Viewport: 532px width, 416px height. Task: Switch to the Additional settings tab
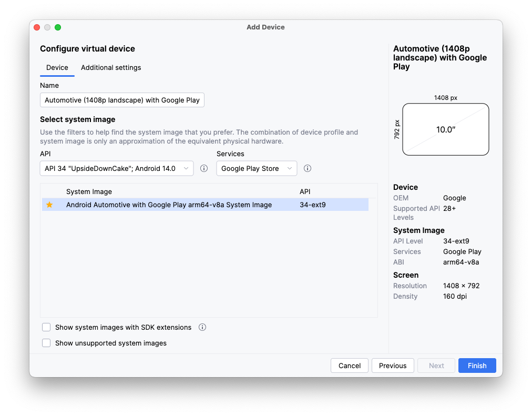pos(111,67)
